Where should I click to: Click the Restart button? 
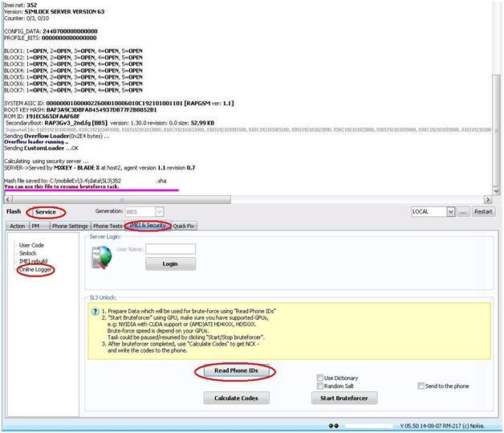pos(483,211)
